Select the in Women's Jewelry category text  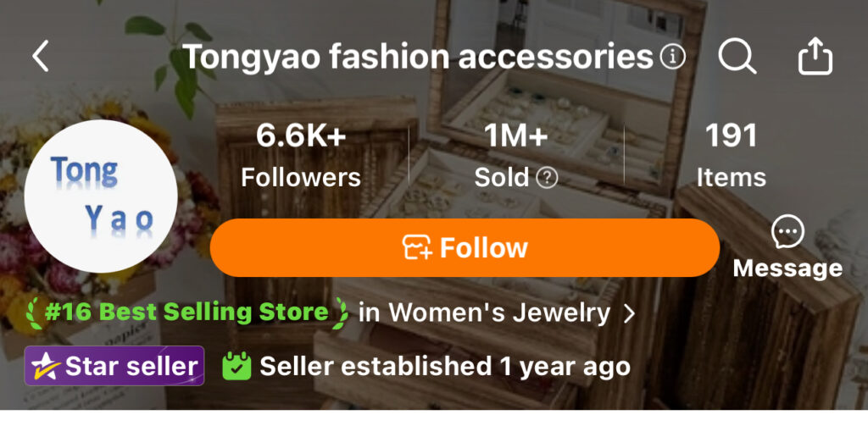[484, 313]
